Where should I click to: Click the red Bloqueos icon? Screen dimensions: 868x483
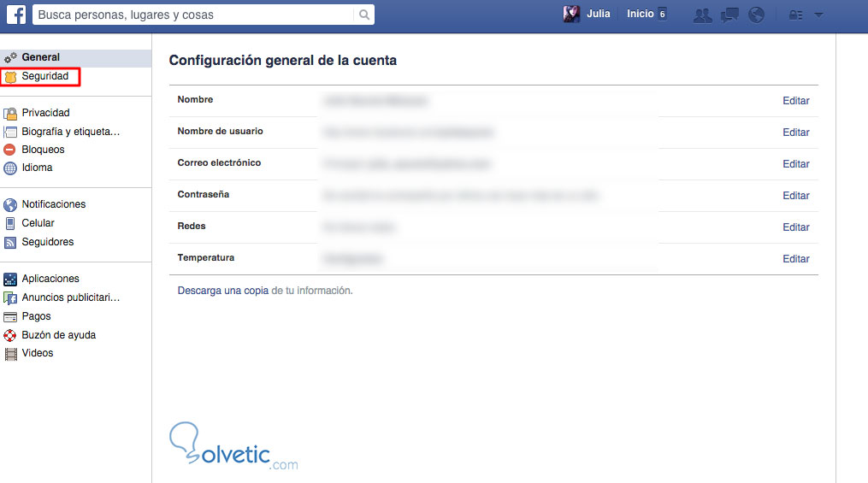[x=9, y=150]
